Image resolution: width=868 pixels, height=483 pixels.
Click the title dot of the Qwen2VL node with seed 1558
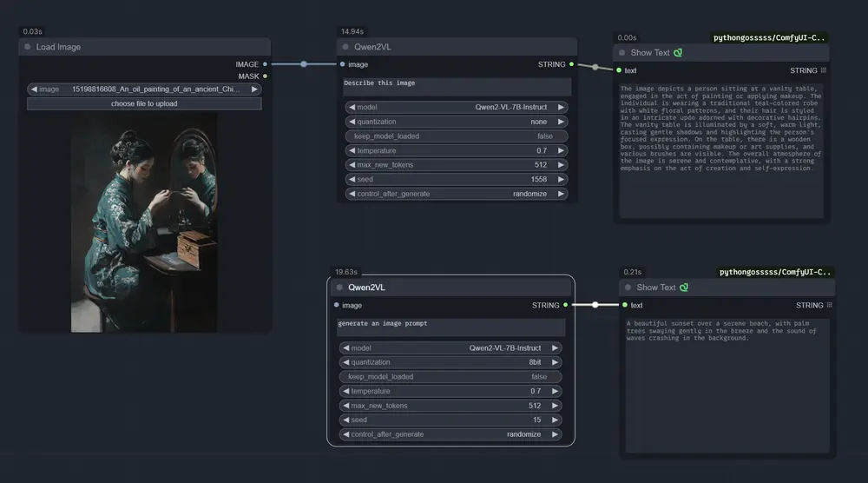(x=345, y=47)
